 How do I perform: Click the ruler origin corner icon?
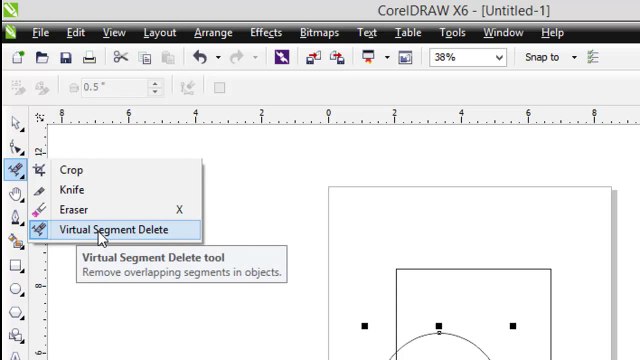coord(39,118)
